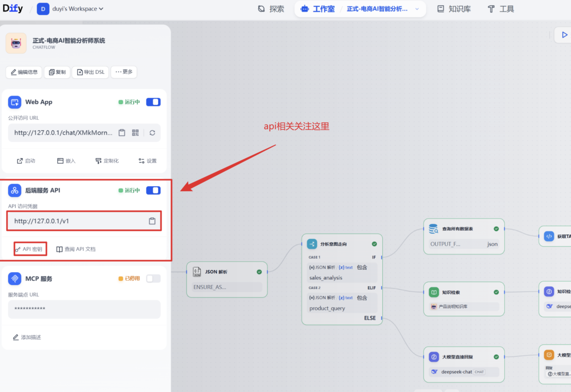The width and height of the screenshot is (571, 392).
Task: Show QR code for Web App URL
Action: pos(135,133)
